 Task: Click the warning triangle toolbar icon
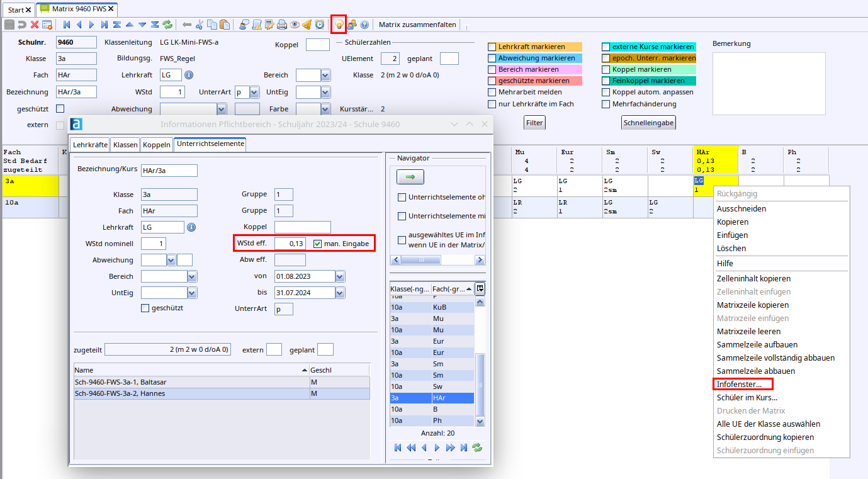point(257,25)
